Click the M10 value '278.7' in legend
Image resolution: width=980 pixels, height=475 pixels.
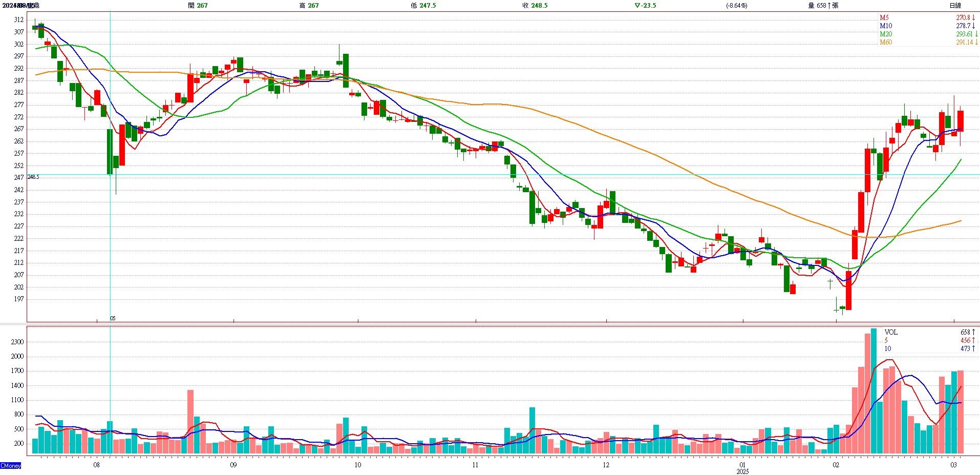[963, 26]
